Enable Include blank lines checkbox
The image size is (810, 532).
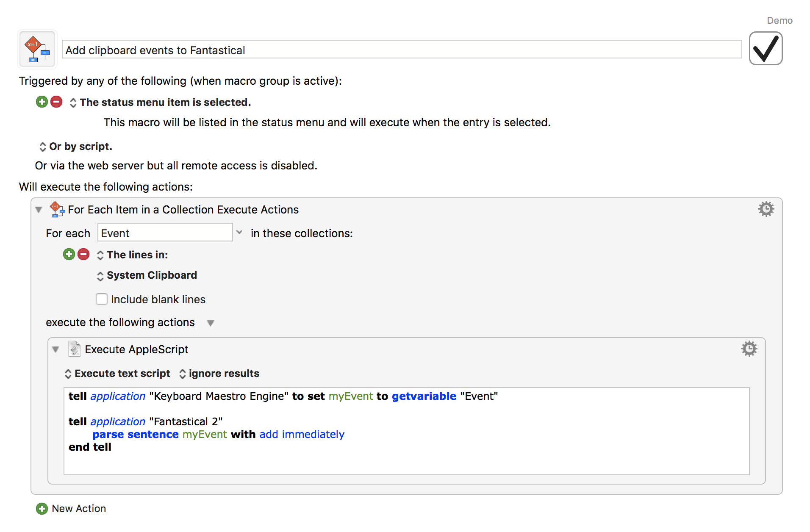[x=102, y=299]
